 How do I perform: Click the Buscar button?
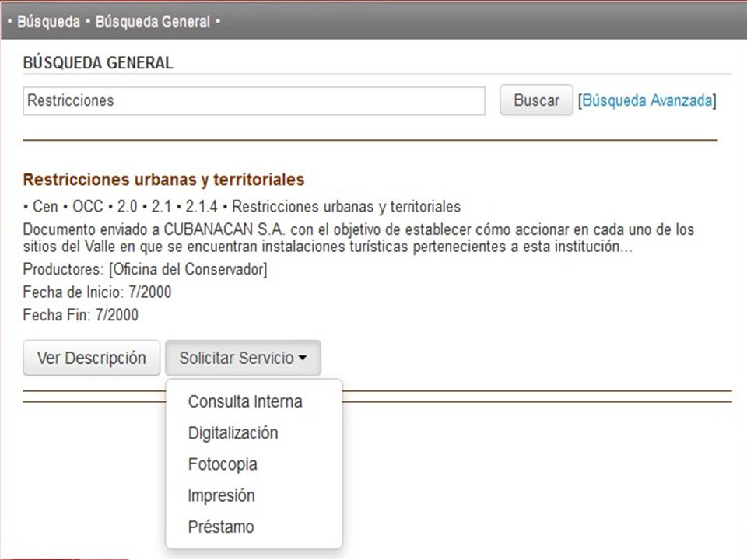point(536,100)
